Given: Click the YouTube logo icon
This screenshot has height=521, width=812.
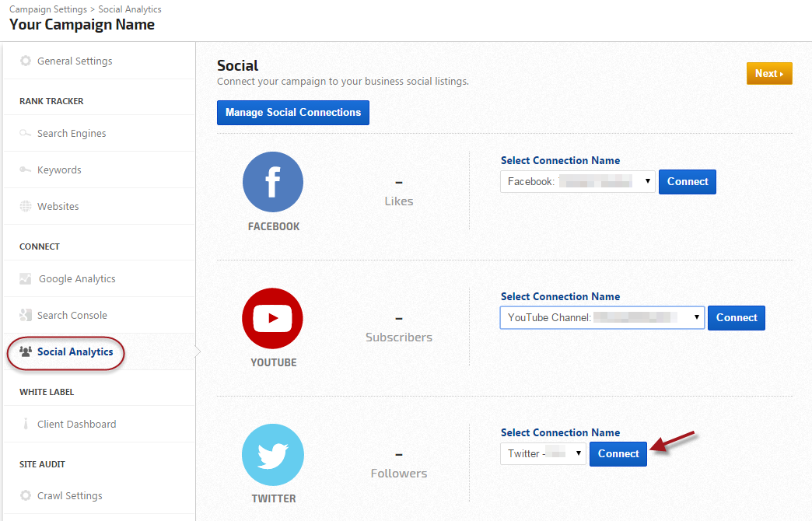Looking at the screenshot, I should [273, 318].
